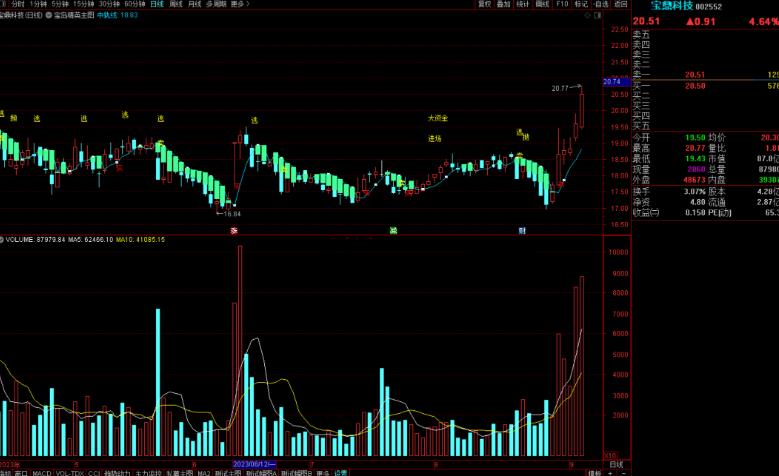Switch to the 日线 daily chart

tap(157, 4)
